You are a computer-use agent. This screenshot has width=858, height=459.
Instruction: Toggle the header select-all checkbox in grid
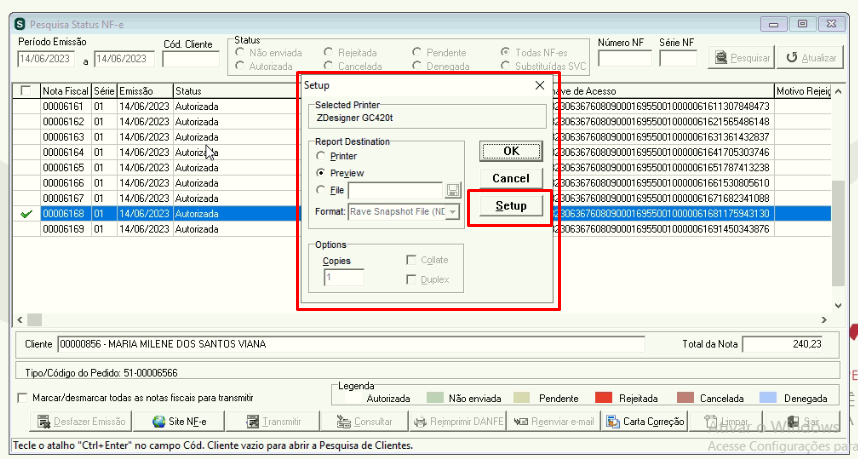[x=25, y=90]
